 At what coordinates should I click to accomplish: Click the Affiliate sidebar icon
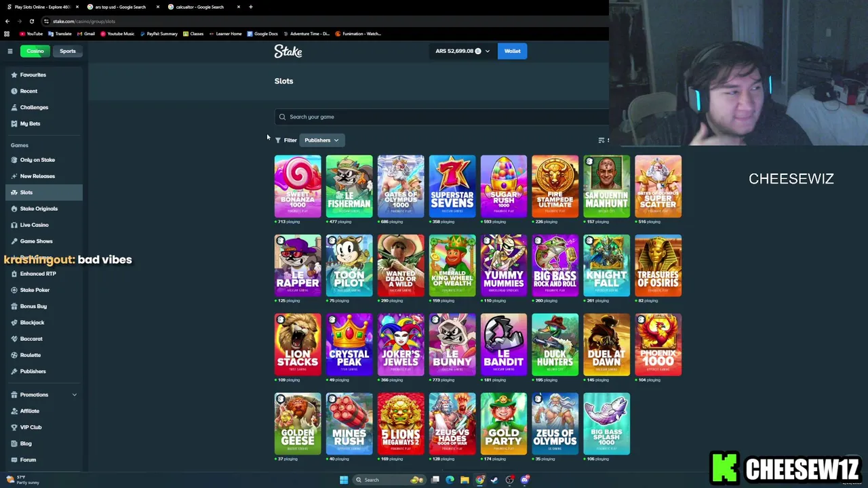click(x=14, y=411)
